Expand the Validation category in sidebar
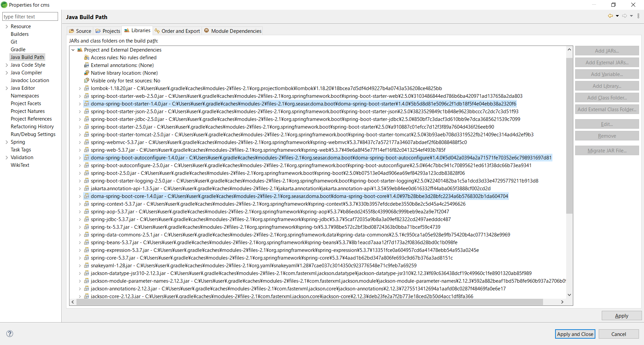 pyautogui.click(x=6, y=157)
